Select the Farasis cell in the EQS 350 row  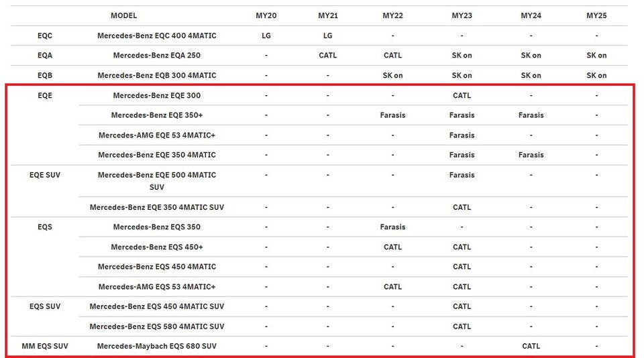point(392,227)
